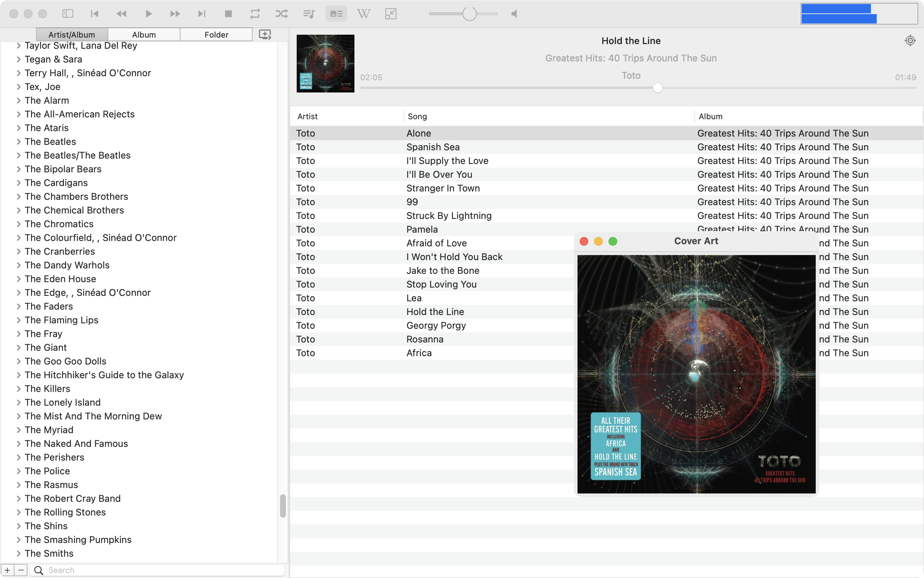Mute volume with the speaker icon
The width and height of the screenshot is (924, 578).
[514, 14]
